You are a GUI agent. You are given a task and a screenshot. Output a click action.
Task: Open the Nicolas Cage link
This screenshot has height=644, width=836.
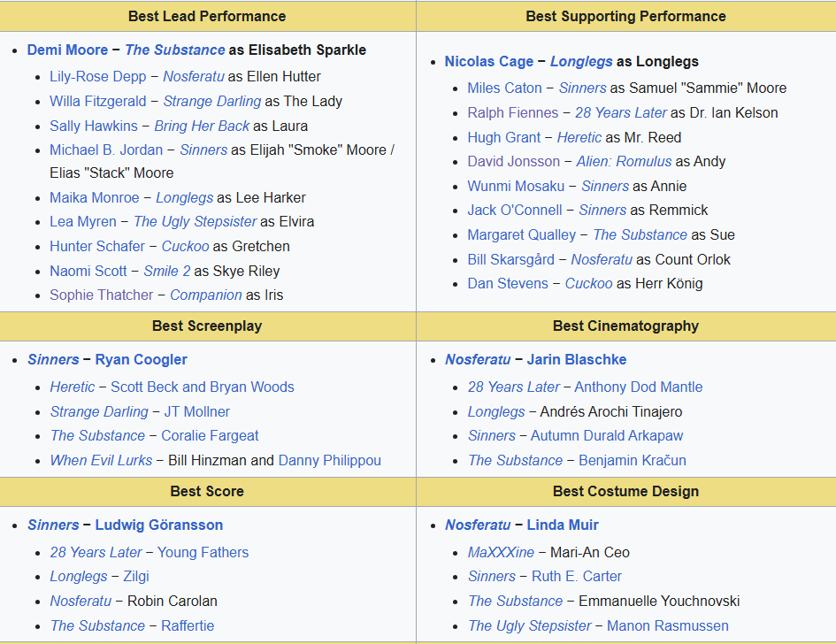[x=489, y=62]
